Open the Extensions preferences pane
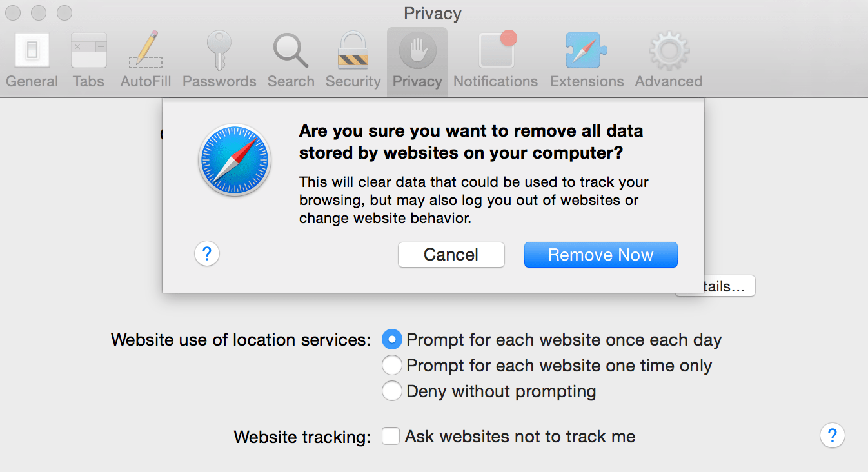The width and height of the screenshot is (868, 472). (x=586, y=58)
